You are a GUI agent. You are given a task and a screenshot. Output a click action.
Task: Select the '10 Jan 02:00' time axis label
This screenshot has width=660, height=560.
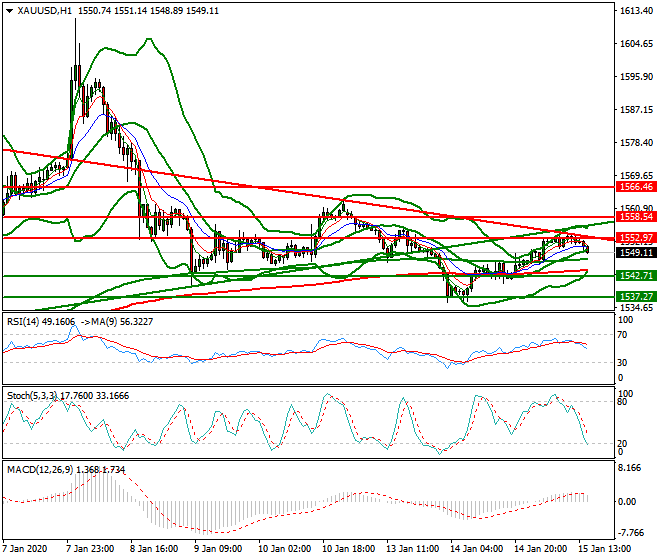pyautogui.click(x=285, y=549)
